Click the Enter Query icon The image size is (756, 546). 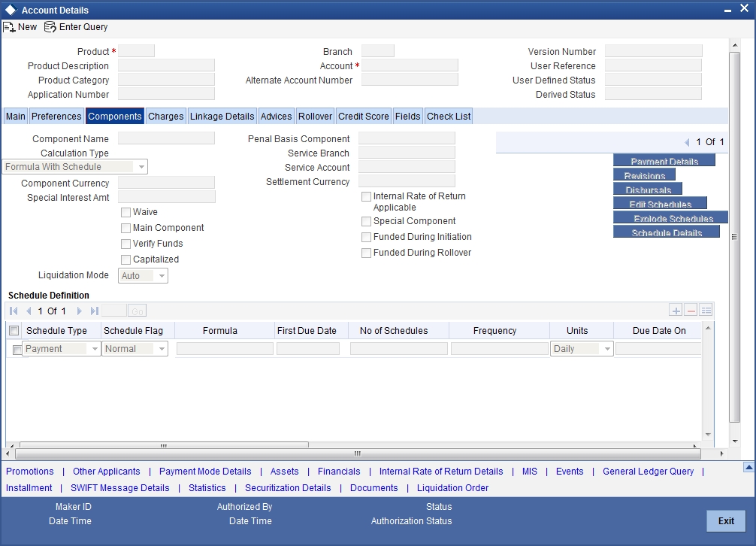(50, 27)
